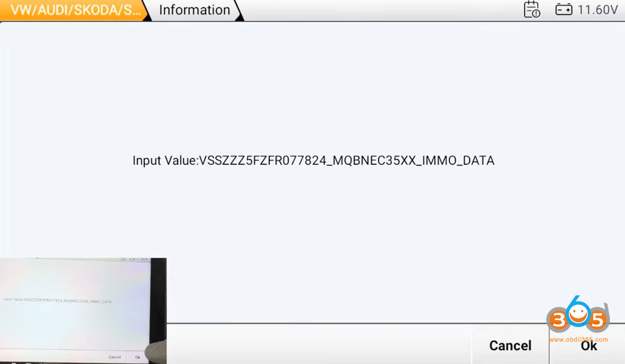
Task: Click the orange digit 5 in logo
Action: tap(597, 320)
